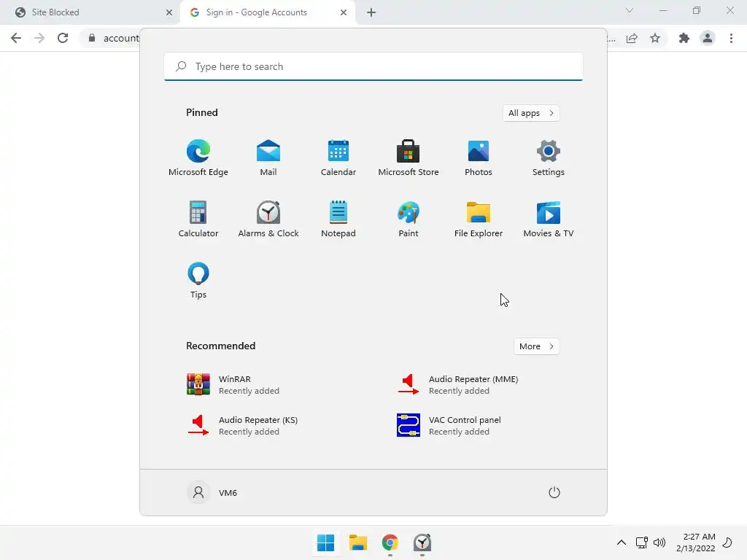
Task: Launch Paint
Action: tap(409, 219)
